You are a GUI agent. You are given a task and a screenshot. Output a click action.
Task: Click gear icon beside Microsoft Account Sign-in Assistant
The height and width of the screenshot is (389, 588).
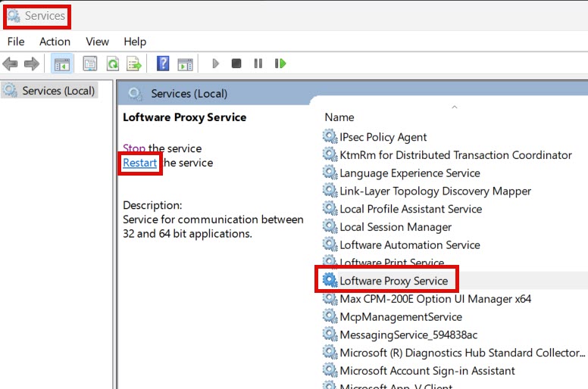pos(330,370)
